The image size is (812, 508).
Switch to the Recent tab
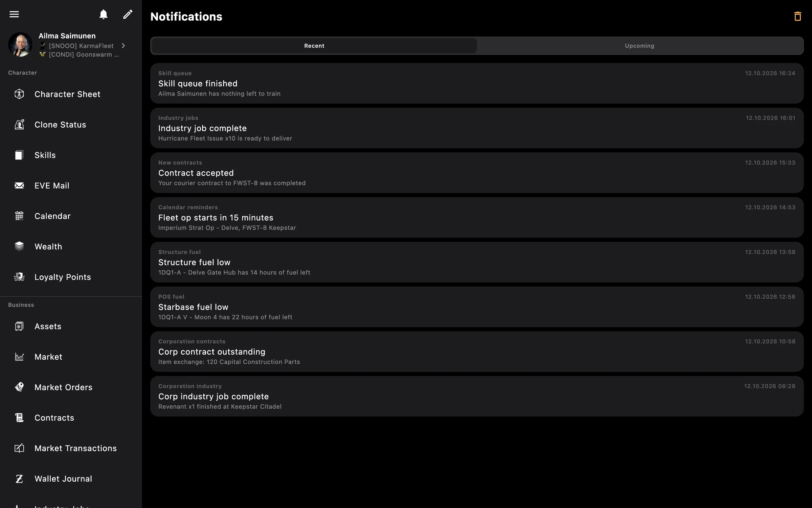(314, 46)
